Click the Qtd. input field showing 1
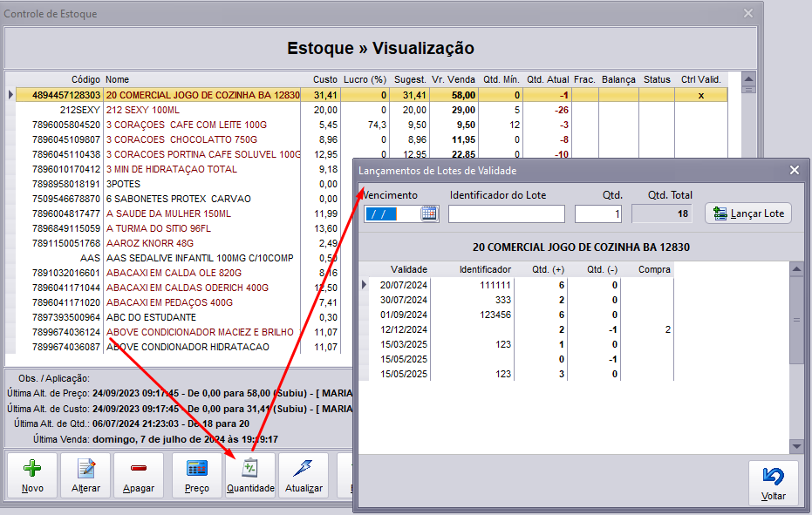The image size is (812, 515). pyautogui.click(x=598, y=213)
